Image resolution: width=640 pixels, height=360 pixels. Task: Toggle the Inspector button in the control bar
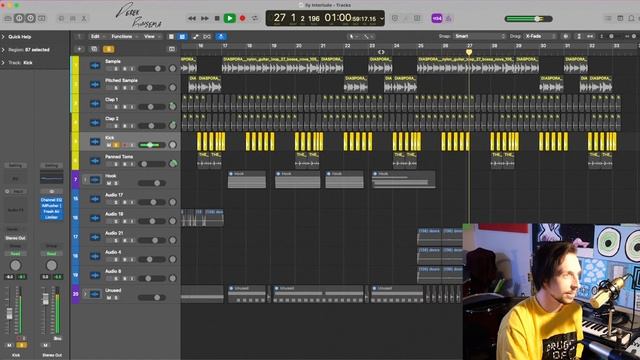pyautogui.click(x=19, y=18)
